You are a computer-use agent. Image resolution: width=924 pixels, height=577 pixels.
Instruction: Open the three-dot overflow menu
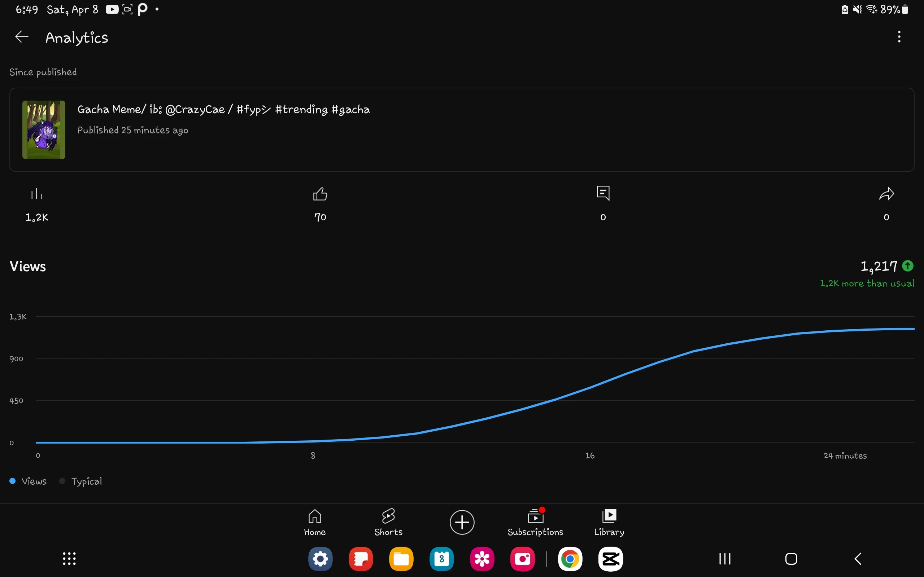(899, 37)
